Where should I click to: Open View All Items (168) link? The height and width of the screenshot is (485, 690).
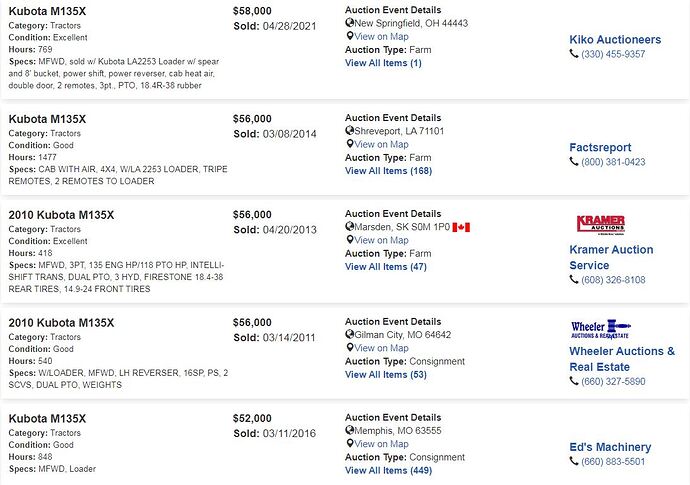click(x=389, y=171)
